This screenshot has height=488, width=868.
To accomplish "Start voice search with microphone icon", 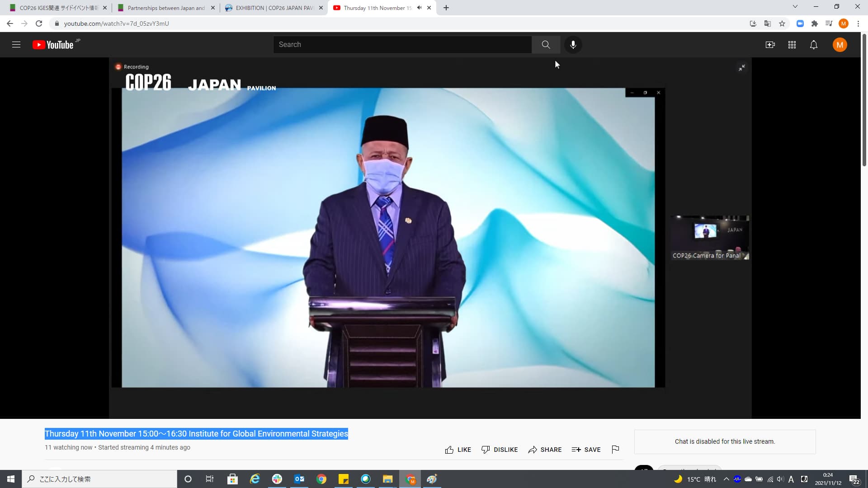I will pos(573,45).
